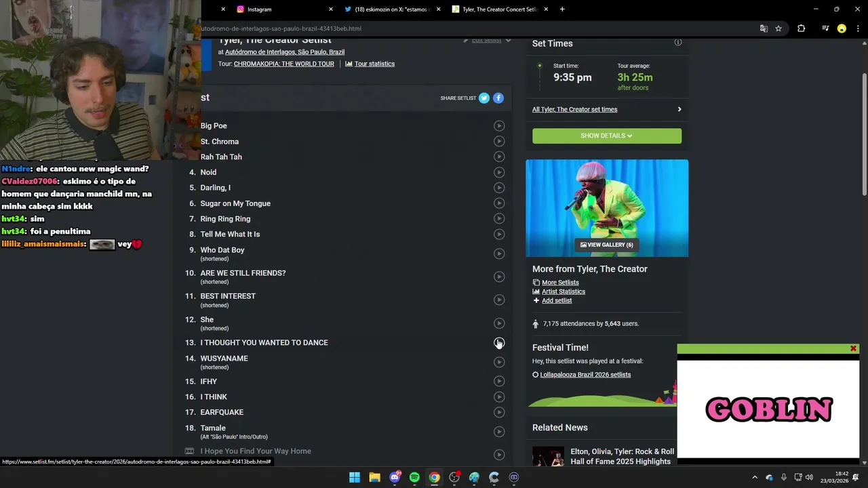Image resolution: width=868 pixels, height=488 pixels.
Task: Play the IFHY track
Action: (499, 381)
